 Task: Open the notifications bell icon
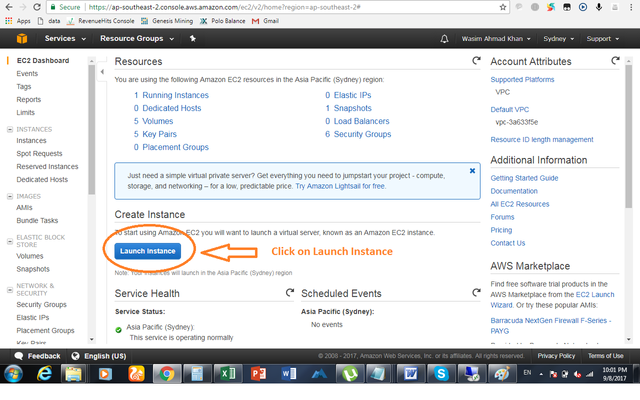click(444, 39)
